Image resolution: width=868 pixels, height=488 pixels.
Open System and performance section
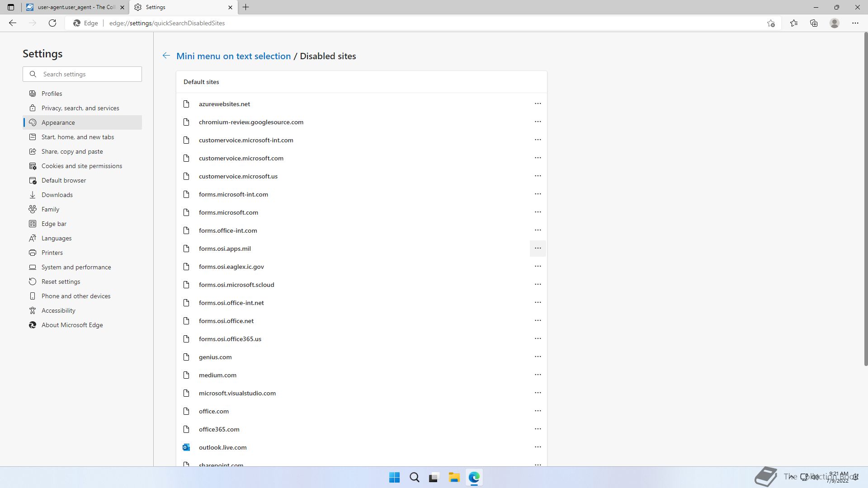(x=82, y=267)
